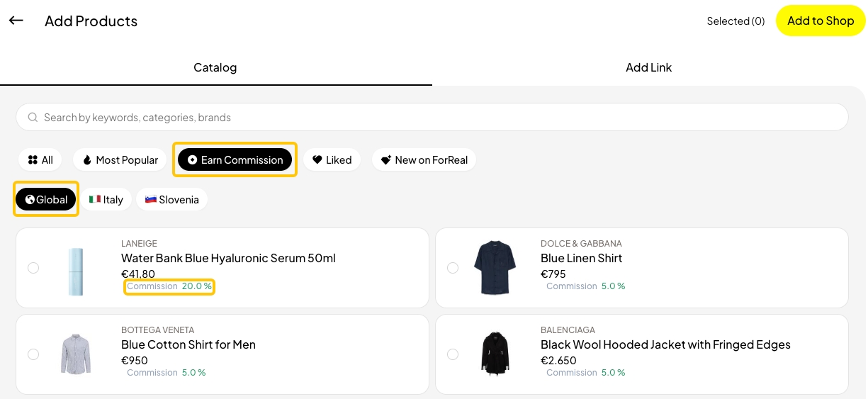Image resolution: width=868 pixels, height=399 pixels.
Task: Click the flame icon on Most Popular
Action: (x=87, y=160)
